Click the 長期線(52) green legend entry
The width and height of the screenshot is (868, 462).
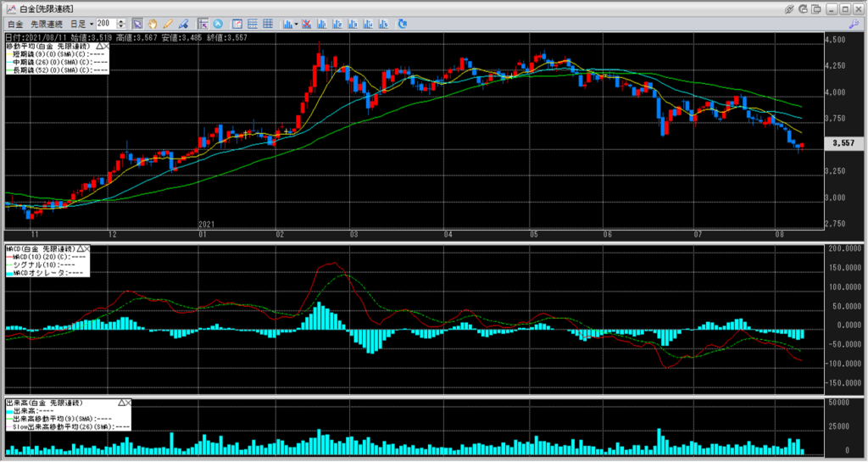point(57,70)
